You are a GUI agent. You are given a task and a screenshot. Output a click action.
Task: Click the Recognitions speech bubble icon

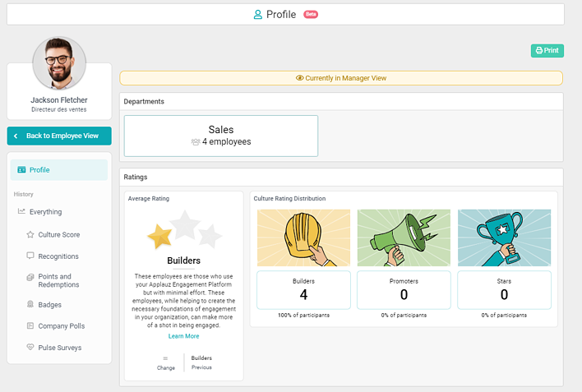point(30,256)
